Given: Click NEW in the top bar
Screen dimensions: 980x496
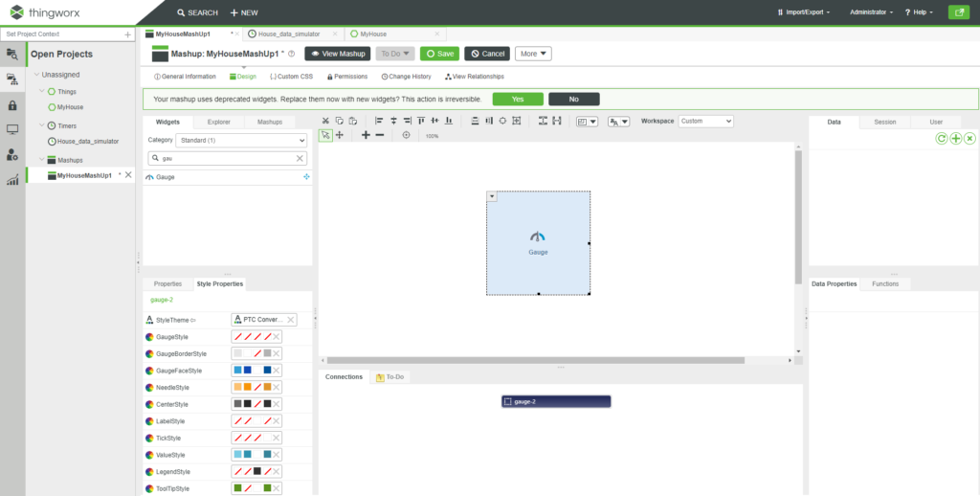Looking at the screenshot, I should [x=244, y=12].
